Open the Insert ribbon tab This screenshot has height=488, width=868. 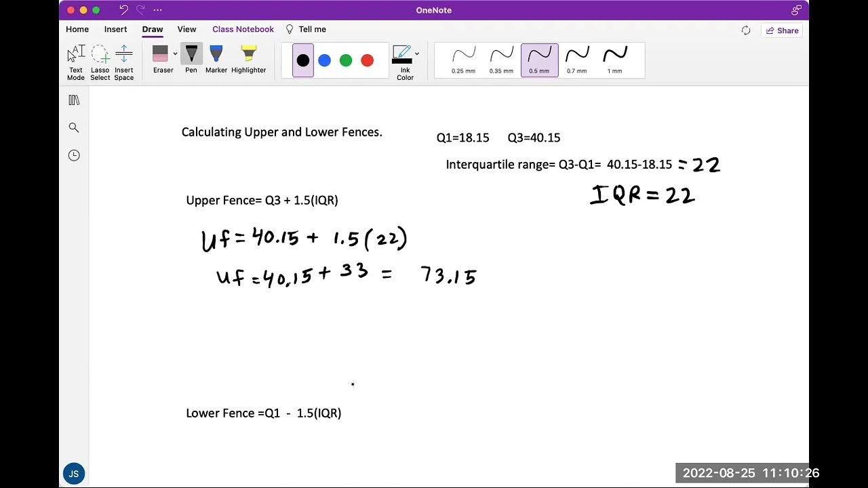point(116,29)
